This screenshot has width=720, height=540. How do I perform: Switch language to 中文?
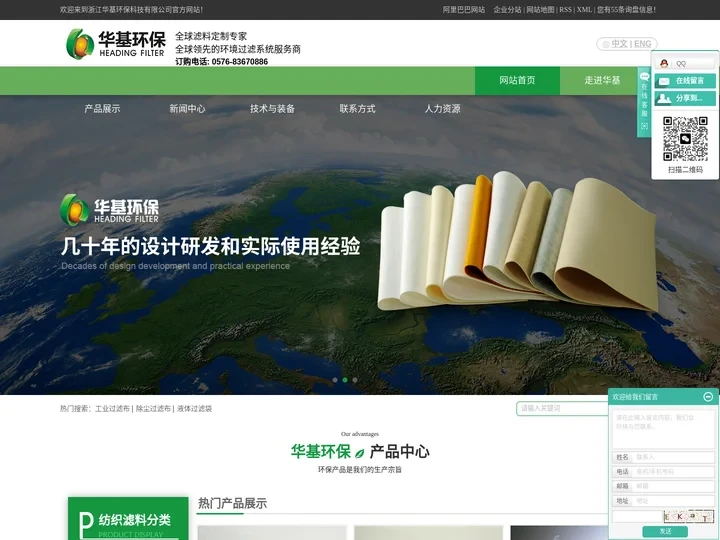(619, 44)
